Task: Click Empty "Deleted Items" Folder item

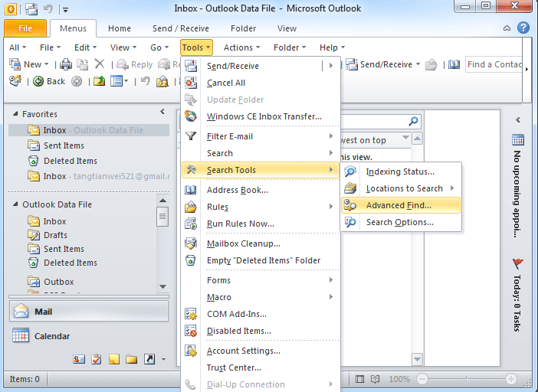Action: 261,260
